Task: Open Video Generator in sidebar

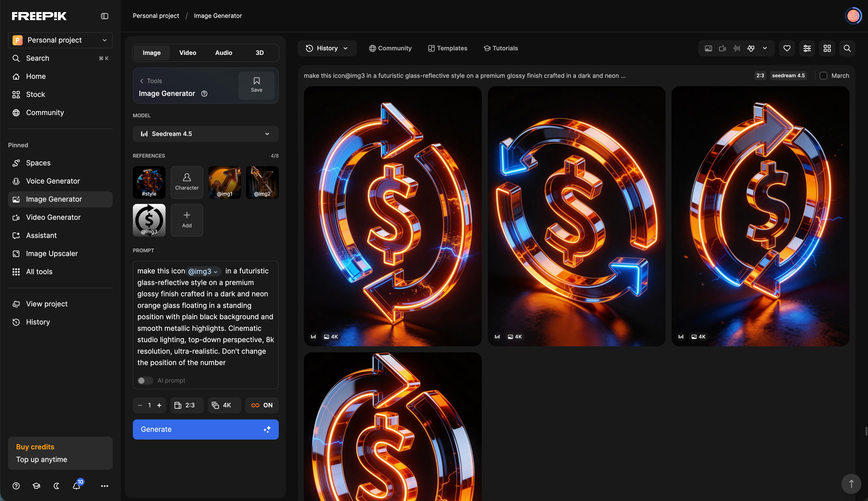Action: coord(60,217)
